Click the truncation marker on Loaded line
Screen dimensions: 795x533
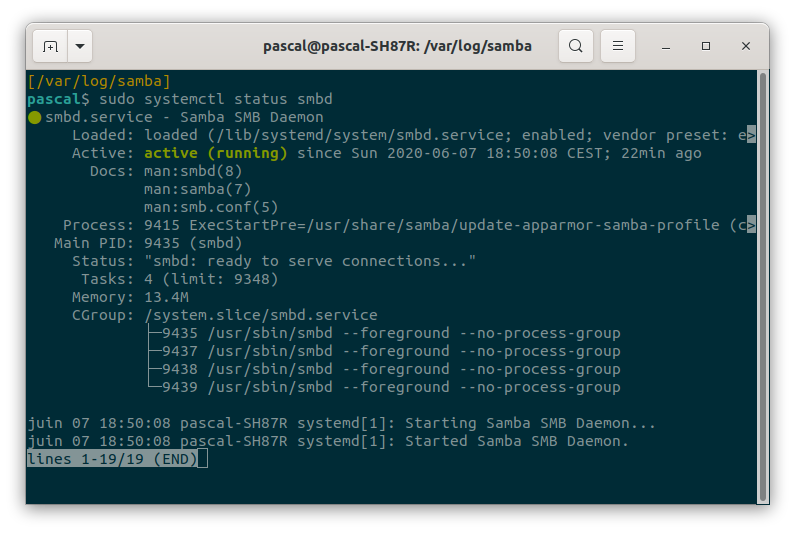coord(751,135)
